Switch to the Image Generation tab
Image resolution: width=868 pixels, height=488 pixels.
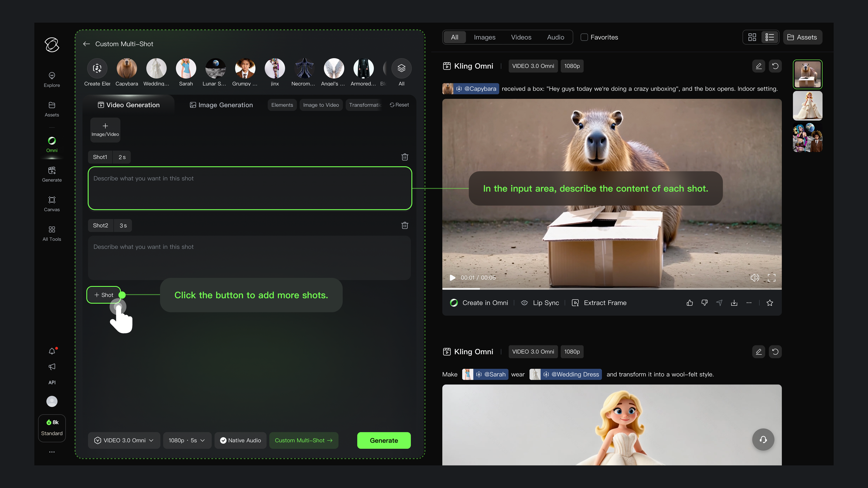[x=221, y=105]
